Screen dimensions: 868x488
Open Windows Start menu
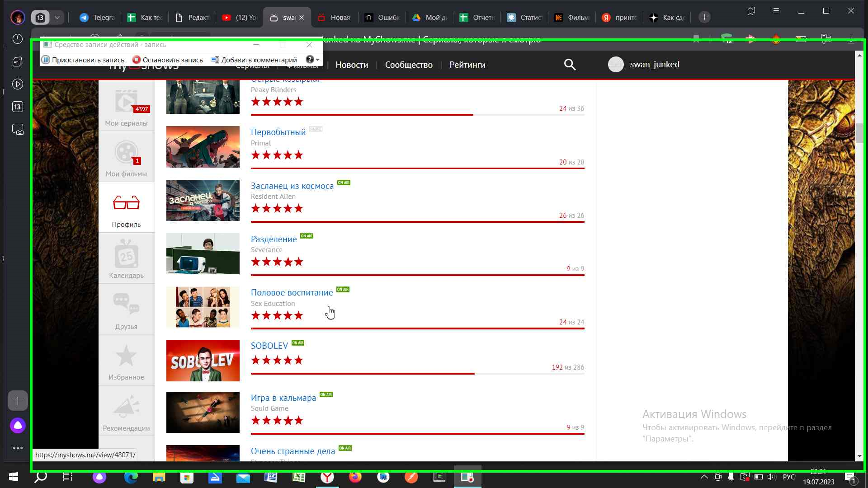(x=14, y=477)
